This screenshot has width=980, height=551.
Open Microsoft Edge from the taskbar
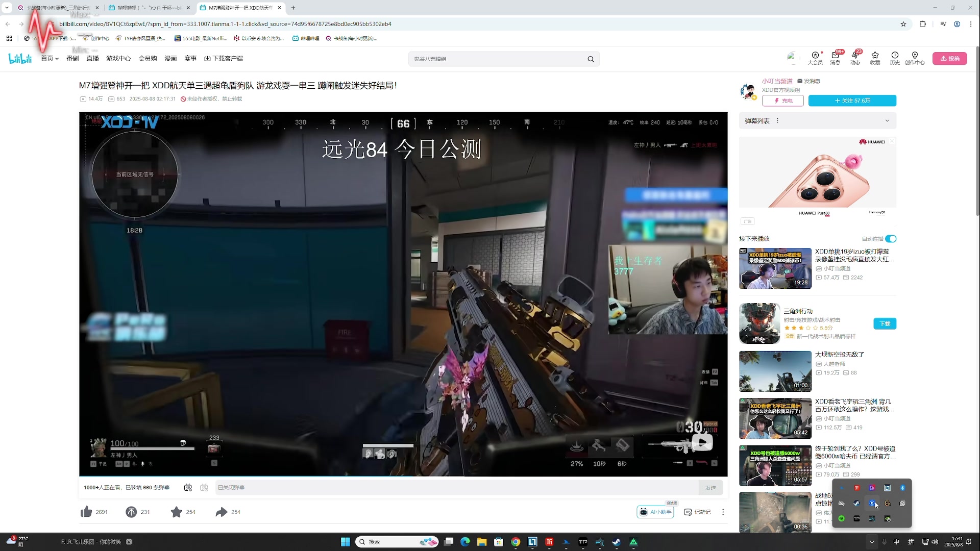pos(465,542)
